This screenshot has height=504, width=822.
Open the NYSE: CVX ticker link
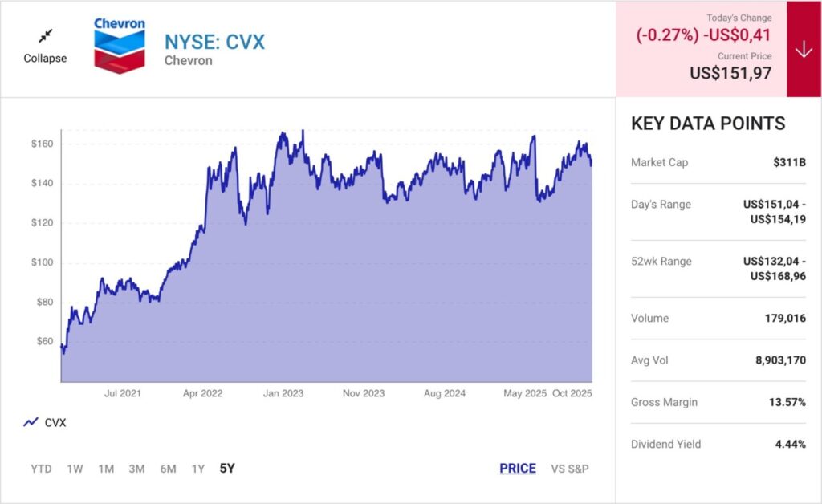pyautogui.click(x=214, y=41)
